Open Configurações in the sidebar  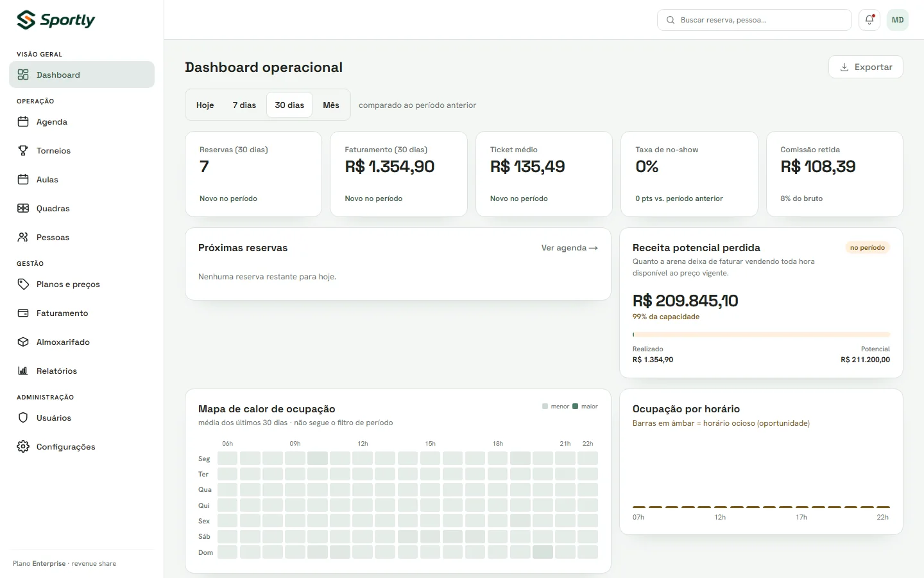pos(81,446)
